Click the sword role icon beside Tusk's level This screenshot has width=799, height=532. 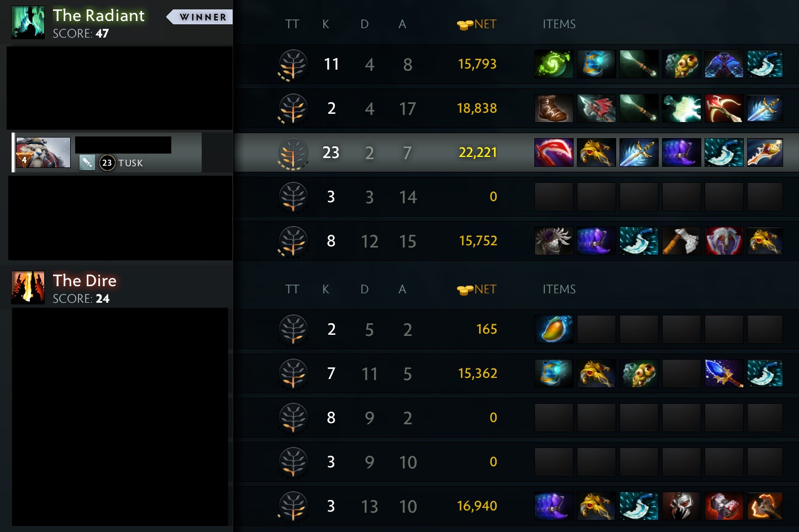pos(87,162)
